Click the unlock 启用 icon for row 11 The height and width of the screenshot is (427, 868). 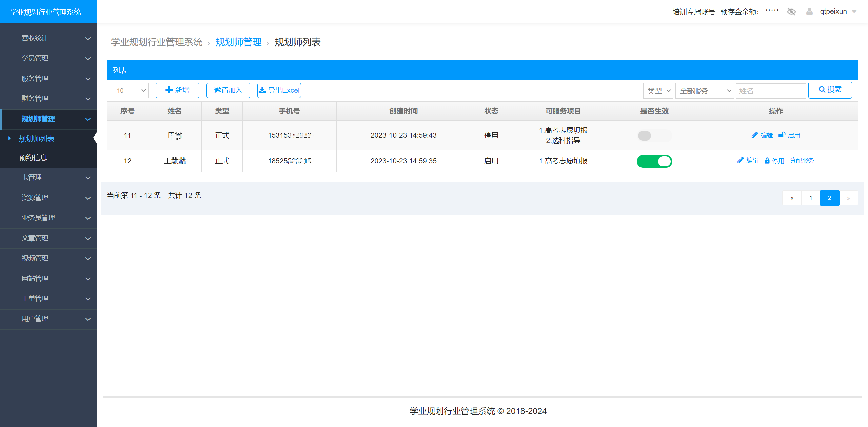coord(782,135)
